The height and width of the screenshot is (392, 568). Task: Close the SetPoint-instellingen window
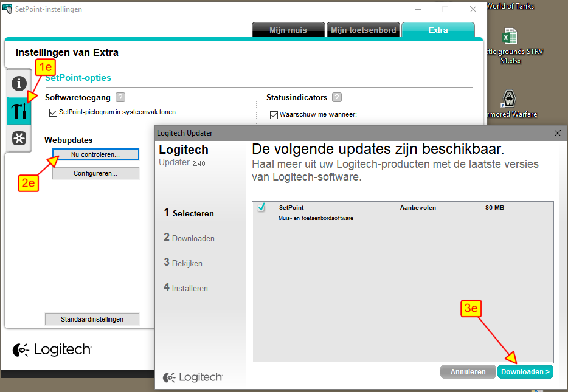(x=473, y=9)
